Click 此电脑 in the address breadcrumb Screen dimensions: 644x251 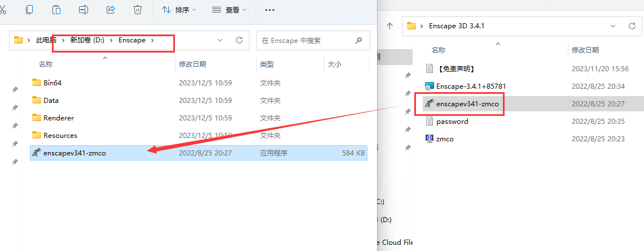46,40
